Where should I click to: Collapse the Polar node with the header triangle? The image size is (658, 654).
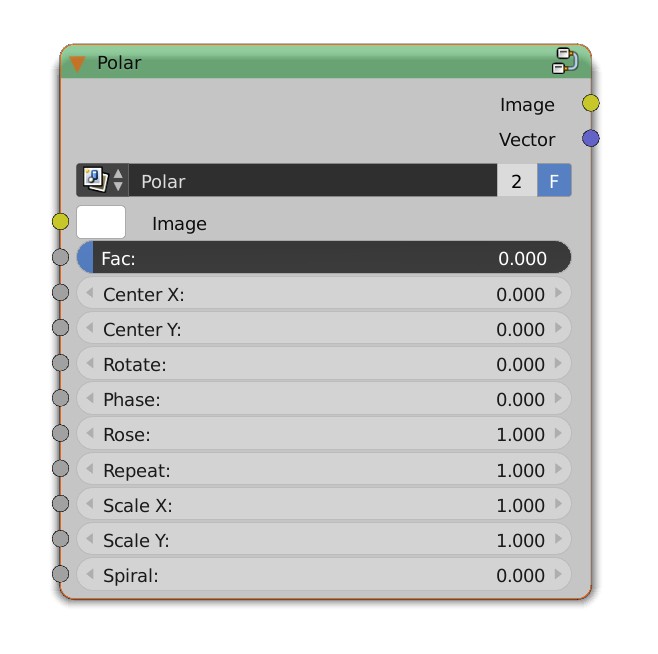coord(78,63)
